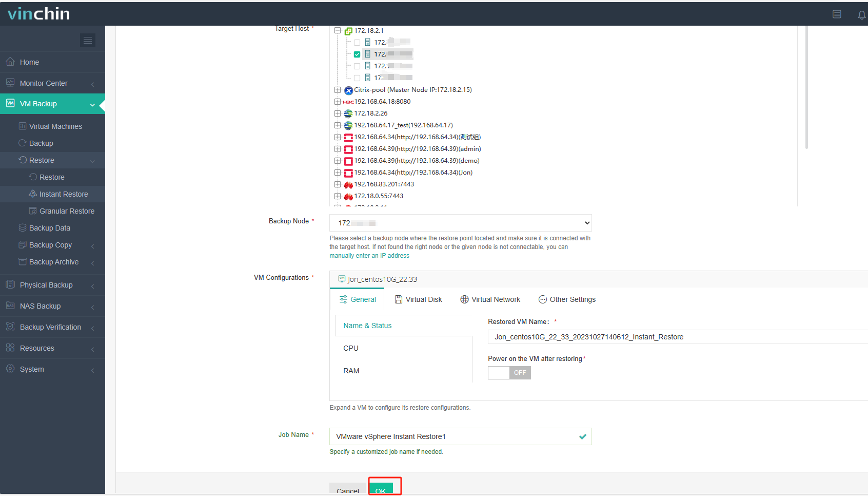Expand the 192.168.64.17_test node
The image size is (868, 496).
[x=338, y=125]
